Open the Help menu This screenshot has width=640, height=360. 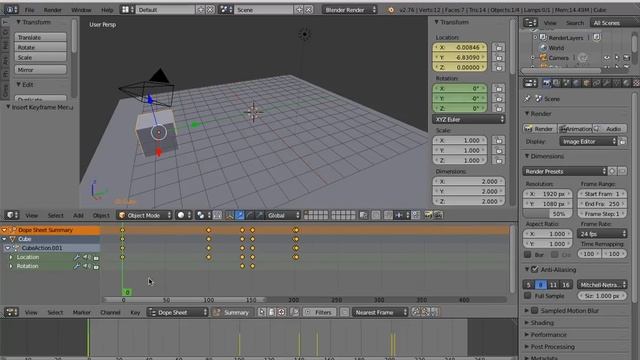pyautogui.click(x=107, y=10)
